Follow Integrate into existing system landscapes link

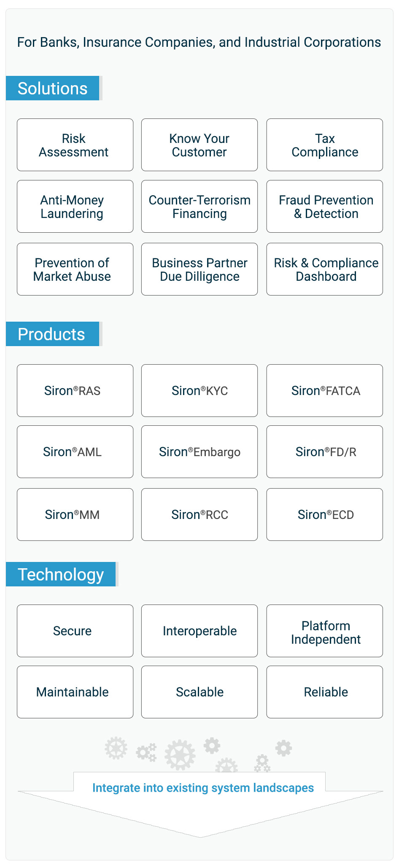203,787
